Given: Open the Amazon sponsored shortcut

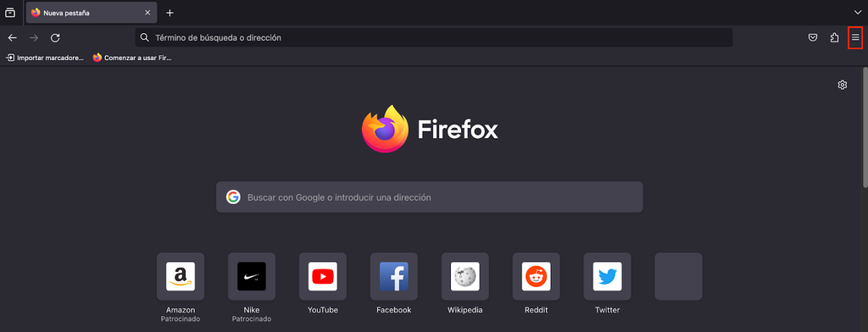Looking at the screenshot, I should 181,277.
